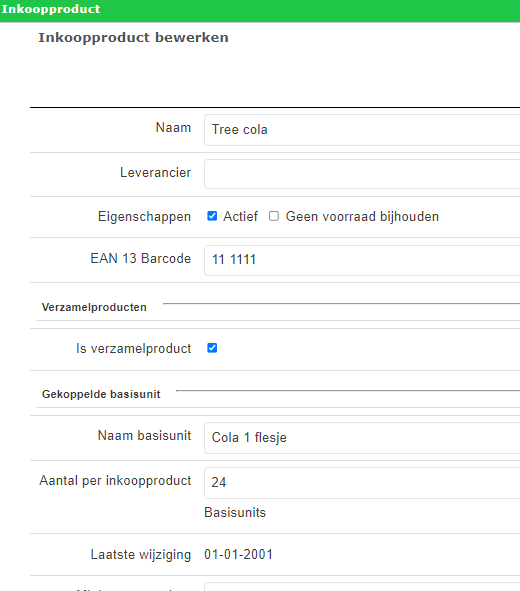Click the Laatste wijziging date 01-01-2001
Screen dimensions: 520x591
[x=239, y=554]
